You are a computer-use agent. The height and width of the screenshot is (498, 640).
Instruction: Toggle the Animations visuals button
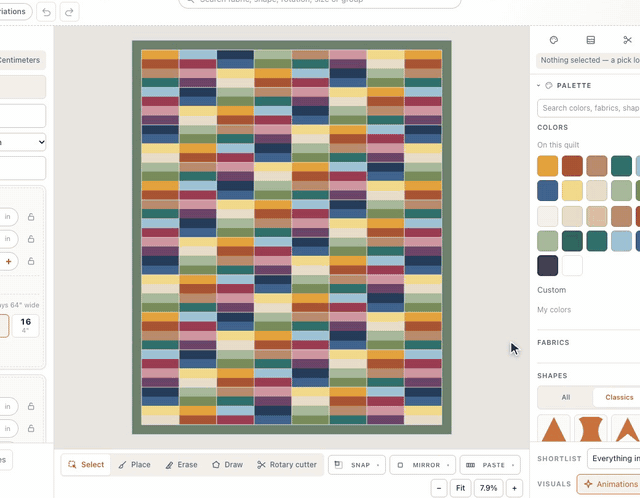pyautogui.click(x=609, y=484)
